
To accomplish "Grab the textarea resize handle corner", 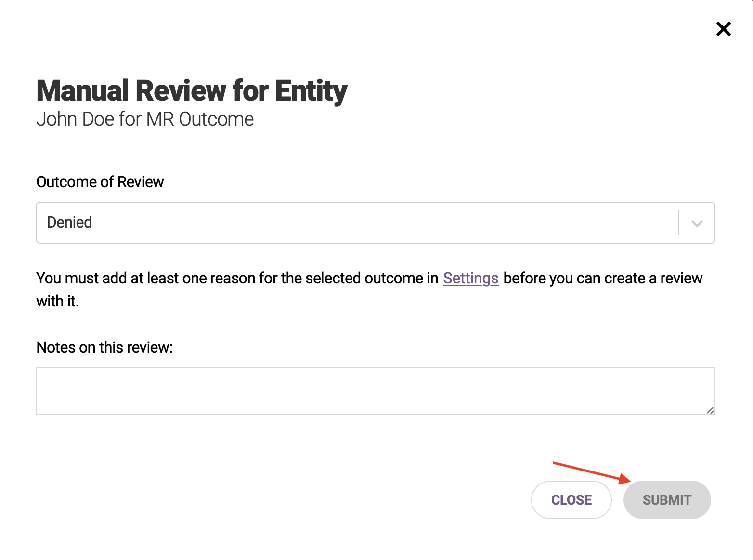I will pos(710,410).
